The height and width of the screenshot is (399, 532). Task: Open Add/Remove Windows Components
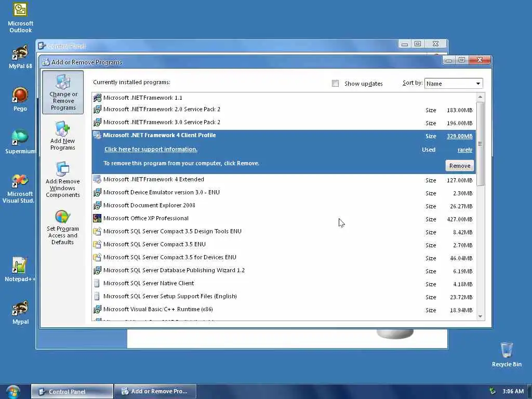click(x=63, y=180)
